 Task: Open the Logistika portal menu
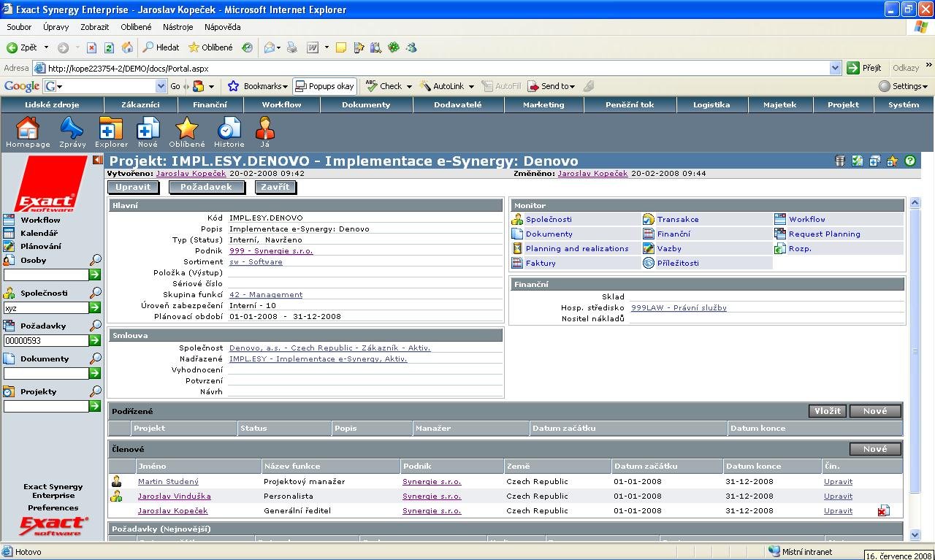(711, 104)
